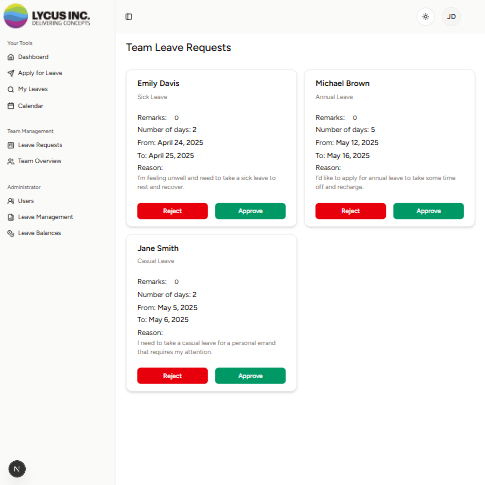Image resolution: width=485 pixels, height=485 pixels.
Task: Click the Leave Balances coins icon
Action: pos(11,233)
